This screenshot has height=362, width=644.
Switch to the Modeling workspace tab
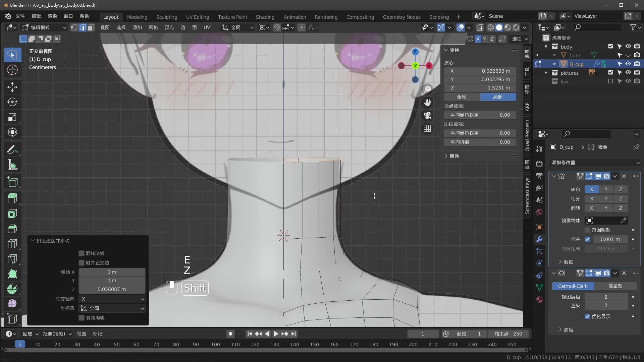(137, 17)
